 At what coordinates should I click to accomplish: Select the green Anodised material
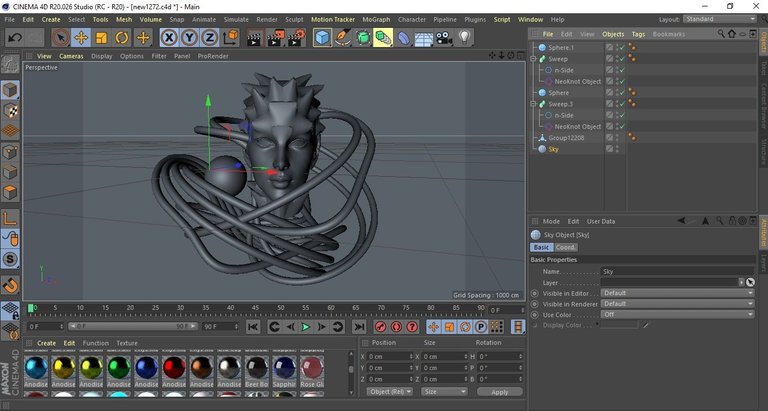pos(119,370)
